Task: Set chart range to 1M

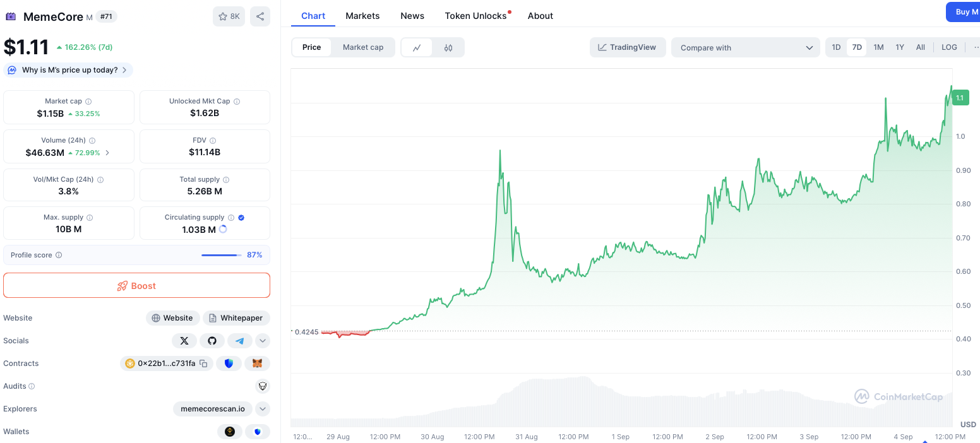Action: pos(878,47)
